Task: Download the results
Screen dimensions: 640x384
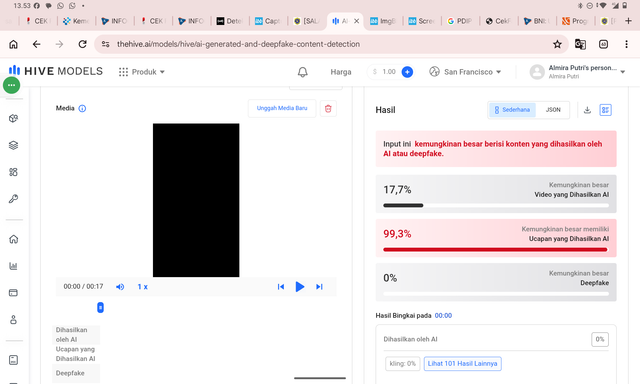Action: pyautogui.click(x=587, y=110)
